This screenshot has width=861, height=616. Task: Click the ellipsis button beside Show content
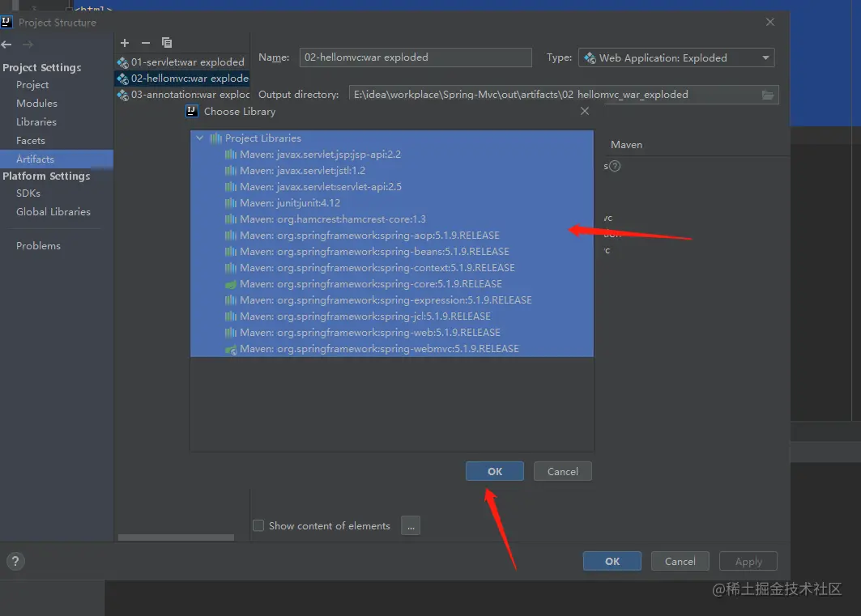[x=411, y=525]
